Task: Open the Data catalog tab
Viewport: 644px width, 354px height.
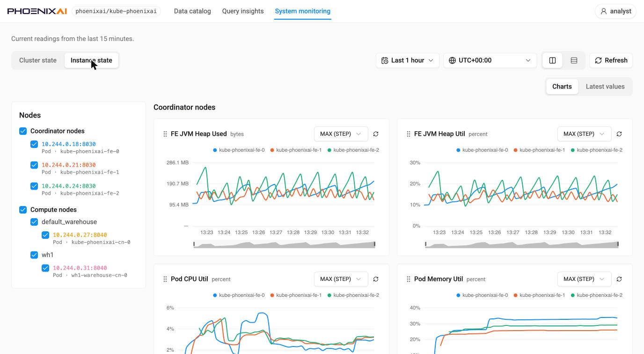Action: pos(192,11)
